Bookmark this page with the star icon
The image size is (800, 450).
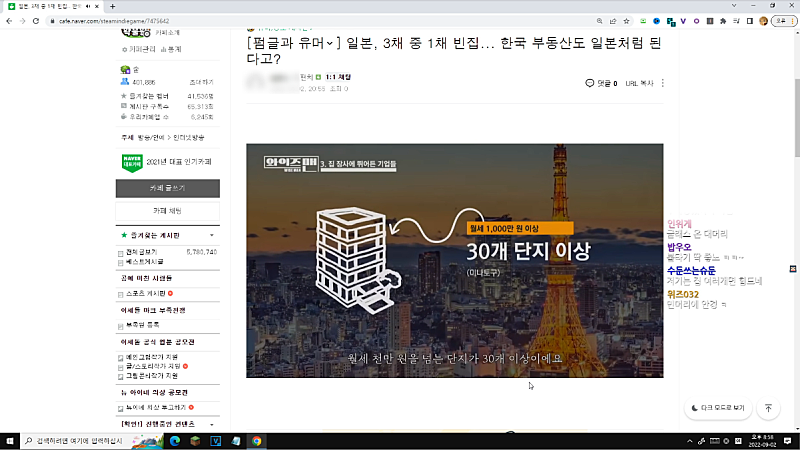626,21
